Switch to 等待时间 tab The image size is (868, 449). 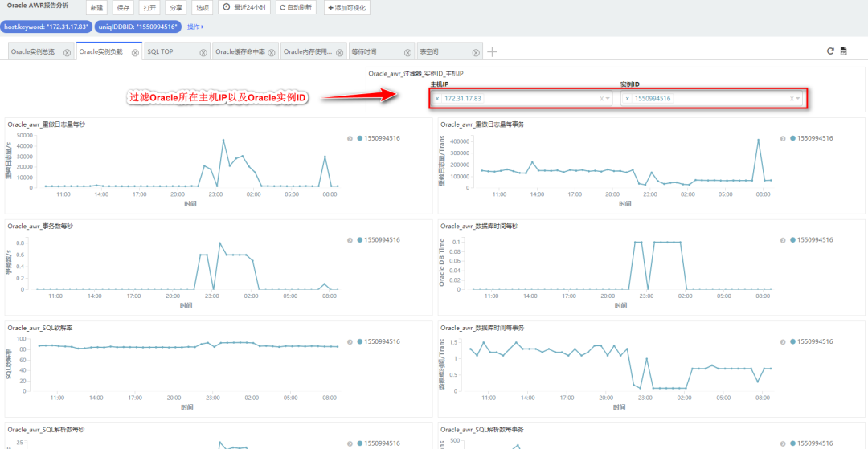click(x=364, y=52)
